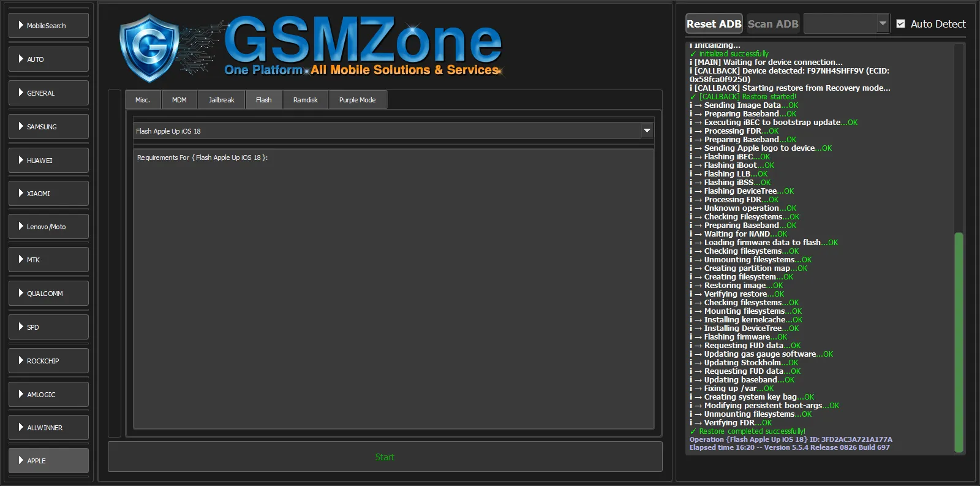Click the 'Operation {Flash Apple Up iOS 18}' line
This screenshot has width=980, height=486.
click(791, 439)
